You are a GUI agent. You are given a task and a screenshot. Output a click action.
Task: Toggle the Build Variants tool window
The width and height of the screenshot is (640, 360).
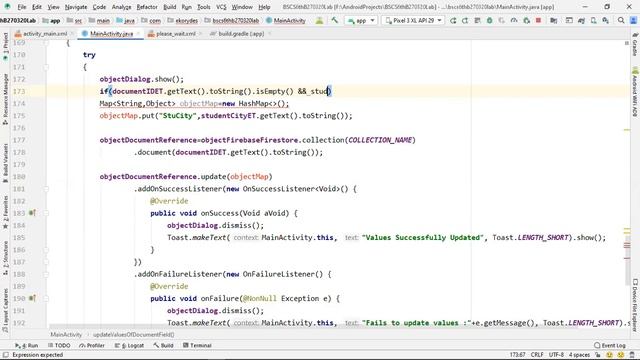coord(5,162)
